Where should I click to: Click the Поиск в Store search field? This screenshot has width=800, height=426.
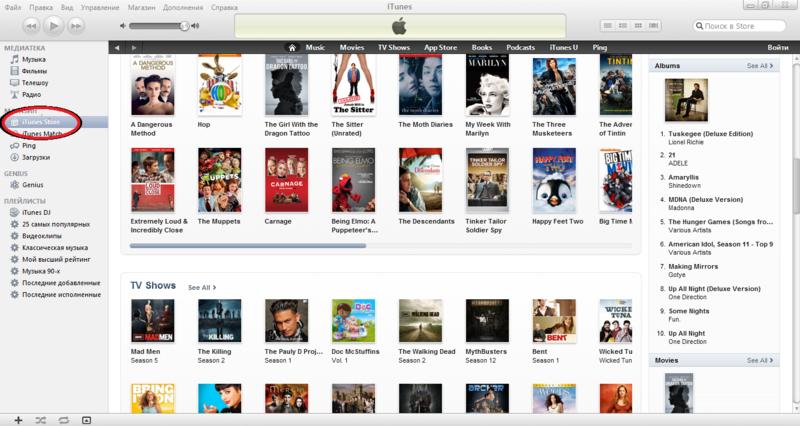pyautogui.click(x=739, y=26)
